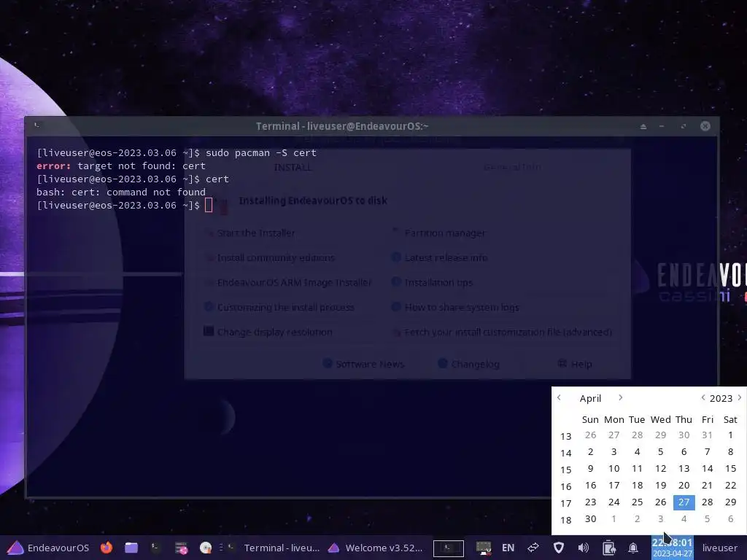Click 'bash: cert: command not found' line
The width and height of the screenshot is (747, 560).
point(121,192)
